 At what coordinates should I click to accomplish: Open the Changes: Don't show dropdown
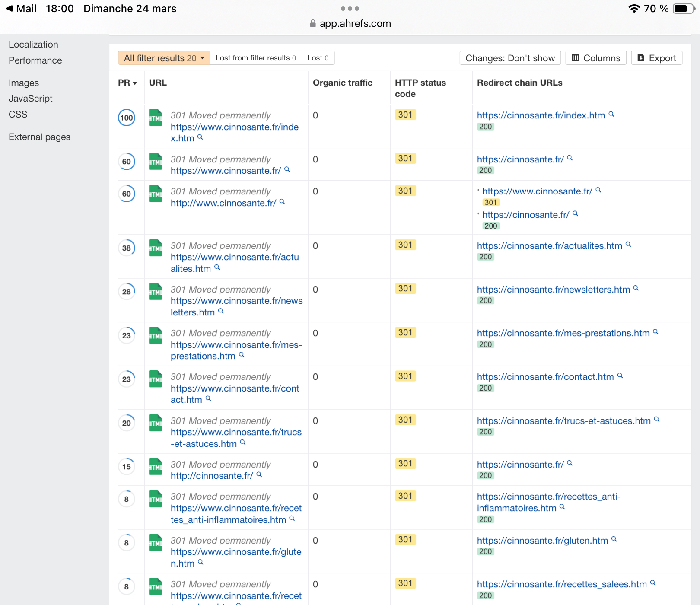pos(510,58)
